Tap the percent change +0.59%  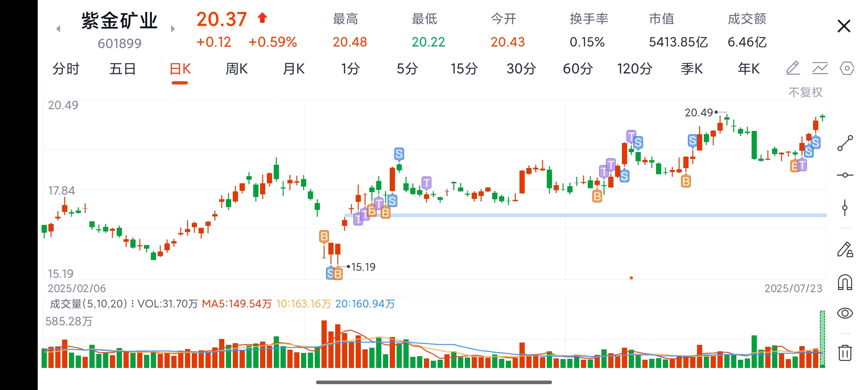pos(273,42)
